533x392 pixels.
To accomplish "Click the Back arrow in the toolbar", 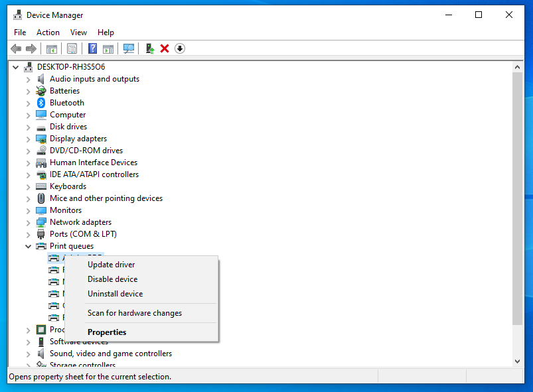I will pyautogui.click(x=16, y=48).
